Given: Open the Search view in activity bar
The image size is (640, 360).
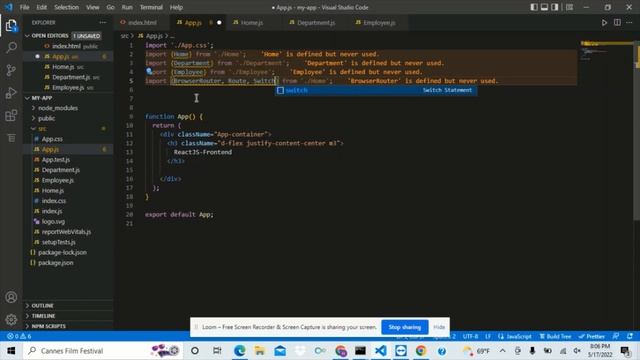Looking at the screenshot, I should [x=11, y=47].
